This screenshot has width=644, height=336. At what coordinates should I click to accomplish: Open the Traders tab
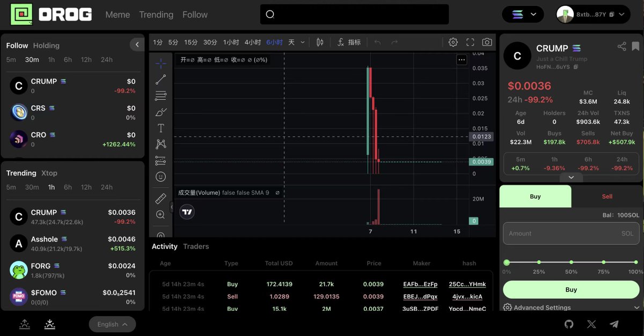(196, 246)
